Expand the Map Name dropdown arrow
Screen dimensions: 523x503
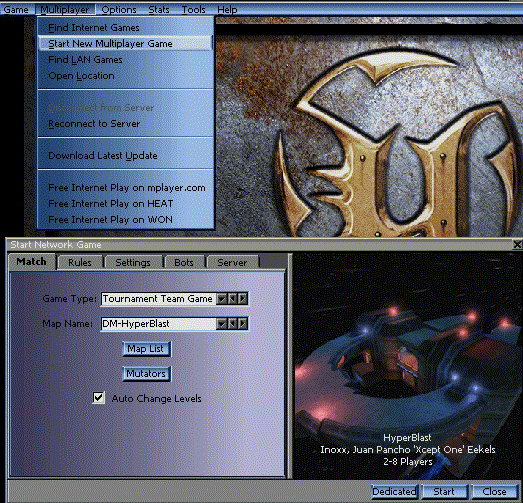(x=221, y=324)
